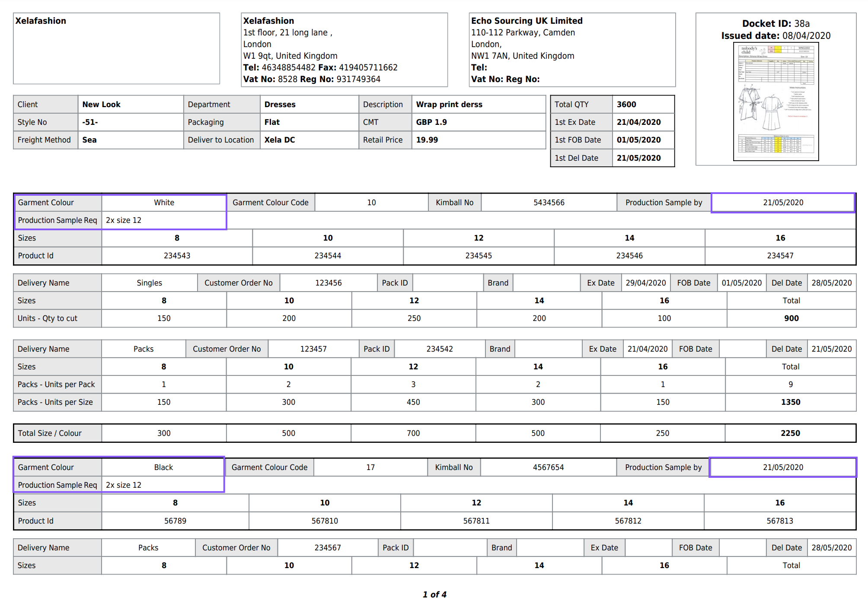Viewport: 868px width, 610px height.
Task: Click Pack ID value 234542
Action: (x=439, y=349)
